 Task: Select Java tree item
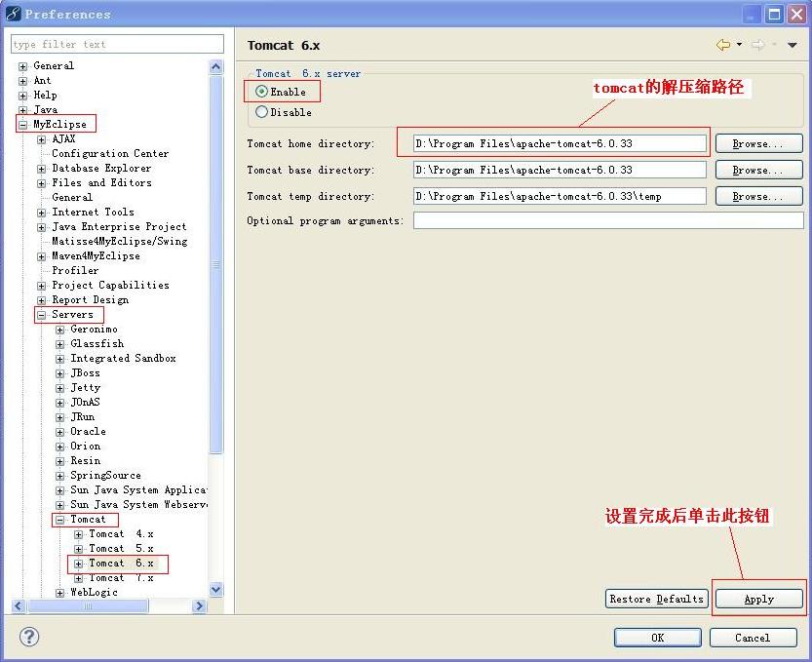point(45,109)
